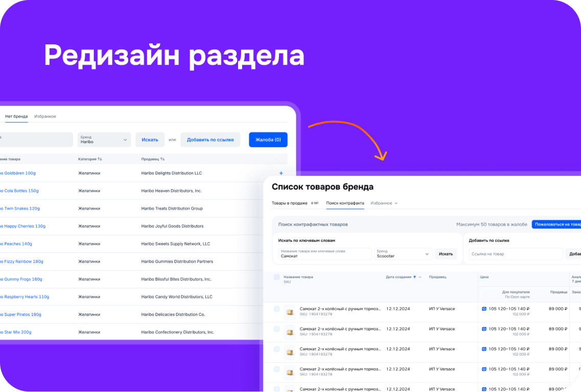581x392 pixels.
Task: Sort by Продавец using its sort arrows
Action: pos(162,159)
